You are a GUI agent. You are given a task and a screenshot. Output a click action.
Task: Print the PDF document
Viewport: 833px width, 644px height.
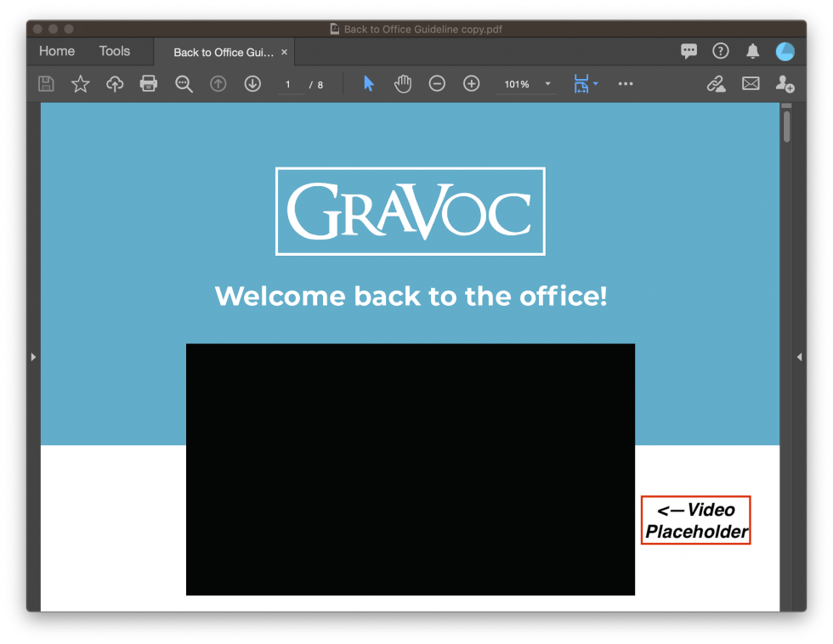pos(150,83)
